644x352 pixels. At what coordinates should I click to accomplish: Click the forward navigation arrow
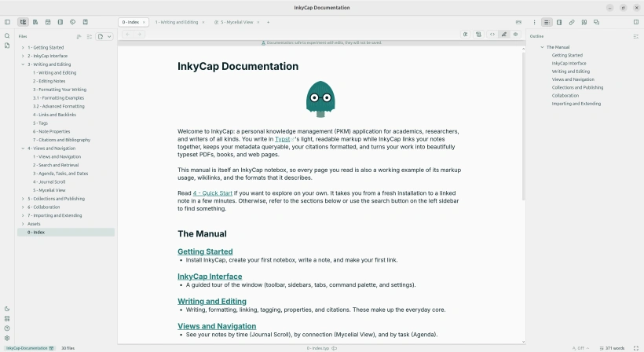coord(139,35)
